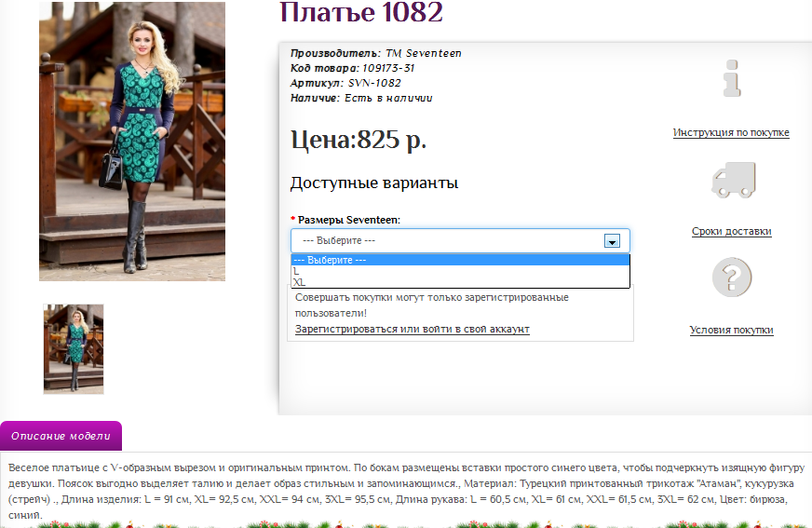Click the question mark icon
The height and width of the screenshot is (528, 812).
point(732,277)
